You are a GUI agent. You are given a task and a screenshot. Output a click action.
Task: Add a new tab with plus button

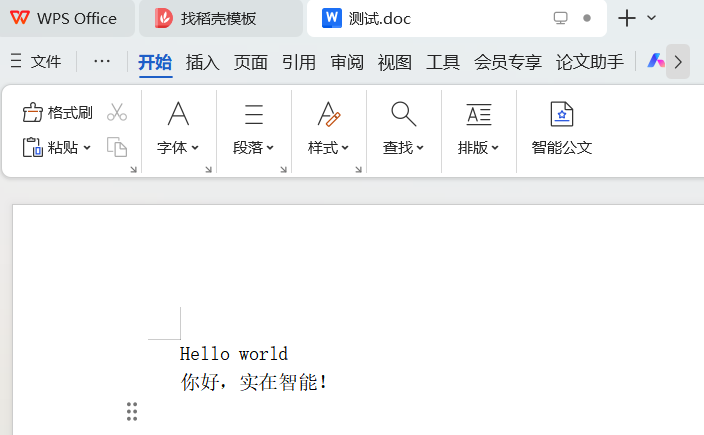click(x=627, y=18)
